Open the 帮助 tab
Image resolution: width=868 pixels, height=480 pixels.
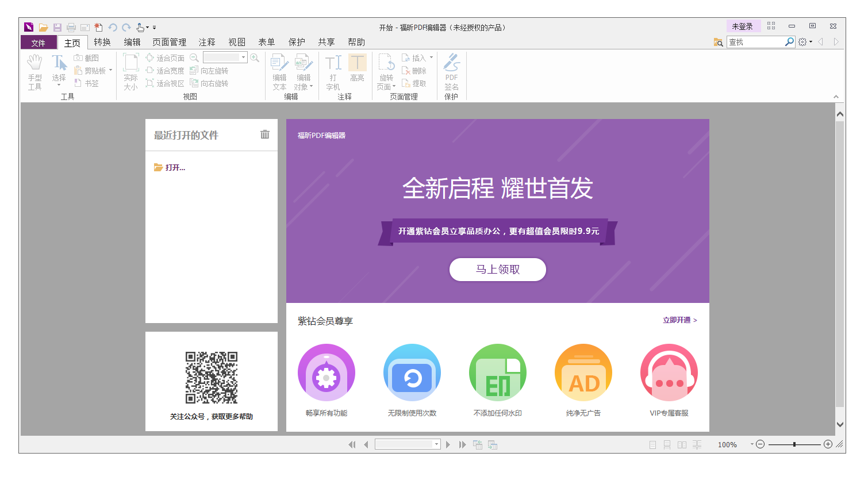tap(356, 42)
